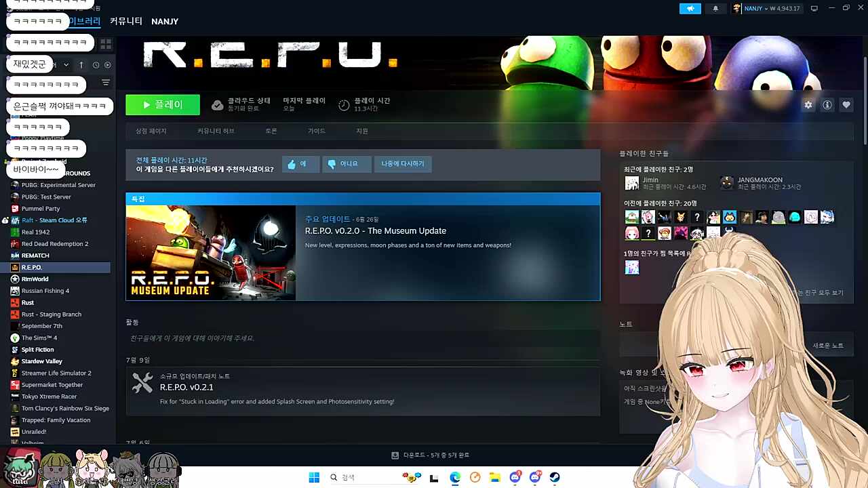
Task: Open the Windows Start menu
Action: pos(314,478)
